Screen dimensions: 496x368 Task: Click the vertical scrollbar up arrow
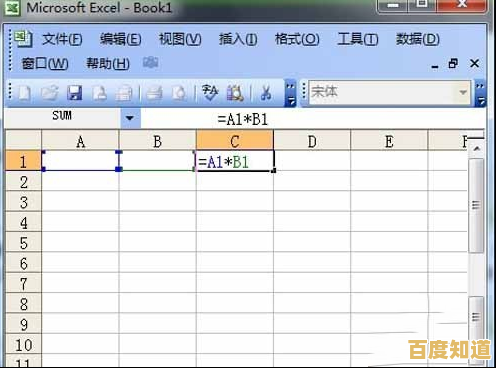[x=477, y=149]
